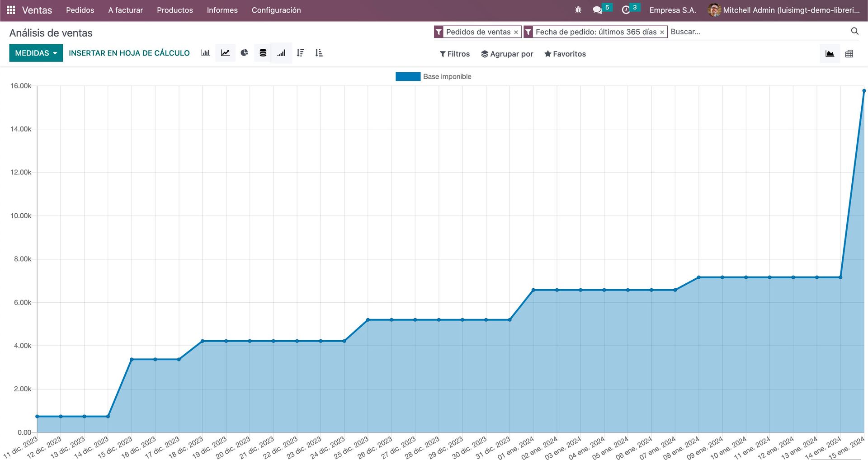
Task: Open the Pedidos menu
Action: click(80, 10)
